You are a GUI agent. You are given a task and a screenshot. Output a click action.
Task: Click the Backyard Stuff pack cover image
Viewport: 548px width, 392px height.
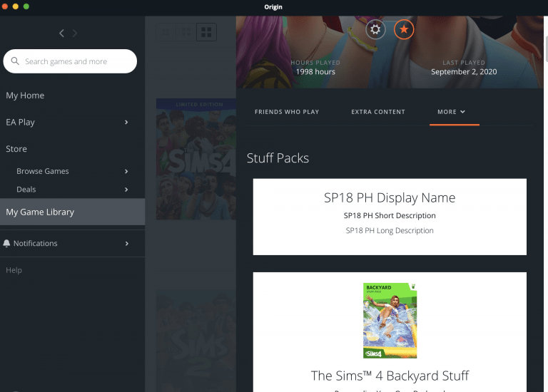[390, 321]
